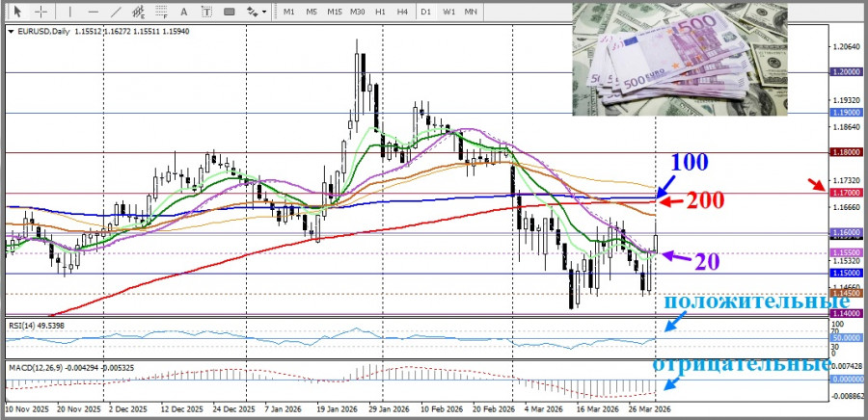Click the 1.19000 price level label
868x420 pixels.
point(846,113)
